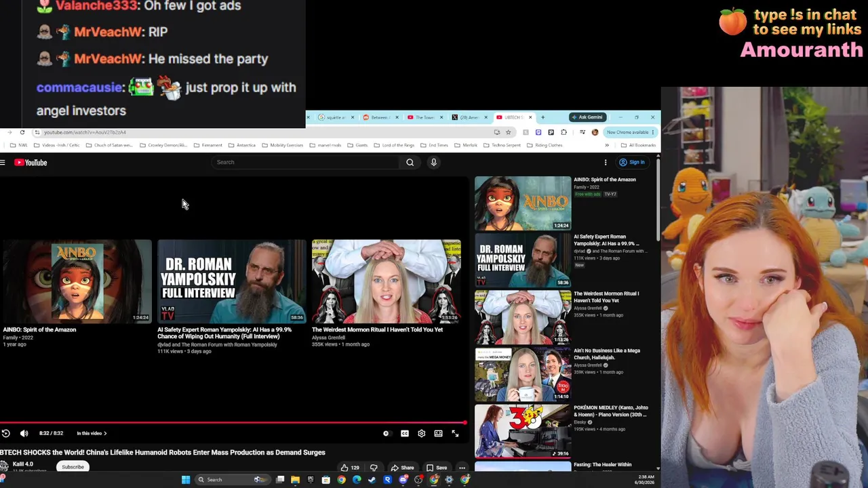Click Ask Gemini button
Viewport: 868px width, 488px height.
click(587, 117)
